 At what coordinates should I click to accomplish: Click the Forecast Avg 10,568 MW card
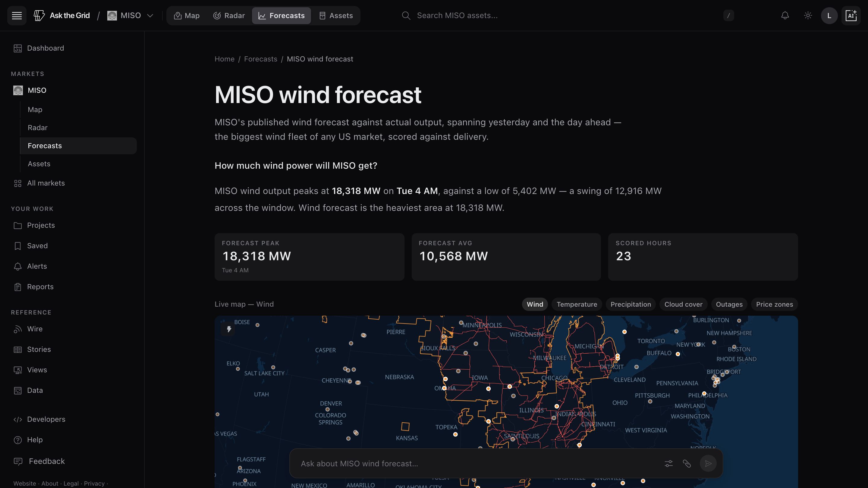coord(506,257)
